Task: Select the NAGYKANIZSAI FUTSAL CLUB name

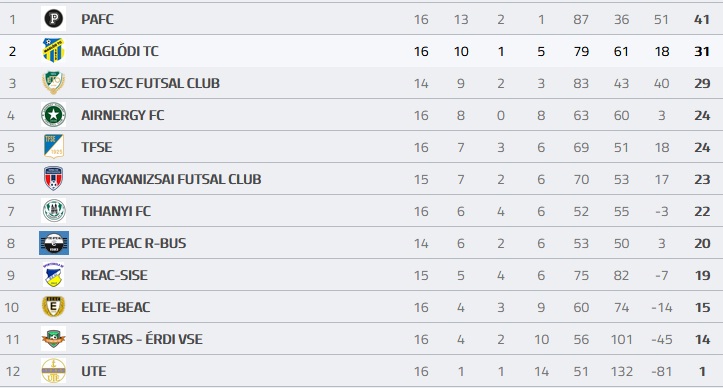Action: (x=171, y=179)
